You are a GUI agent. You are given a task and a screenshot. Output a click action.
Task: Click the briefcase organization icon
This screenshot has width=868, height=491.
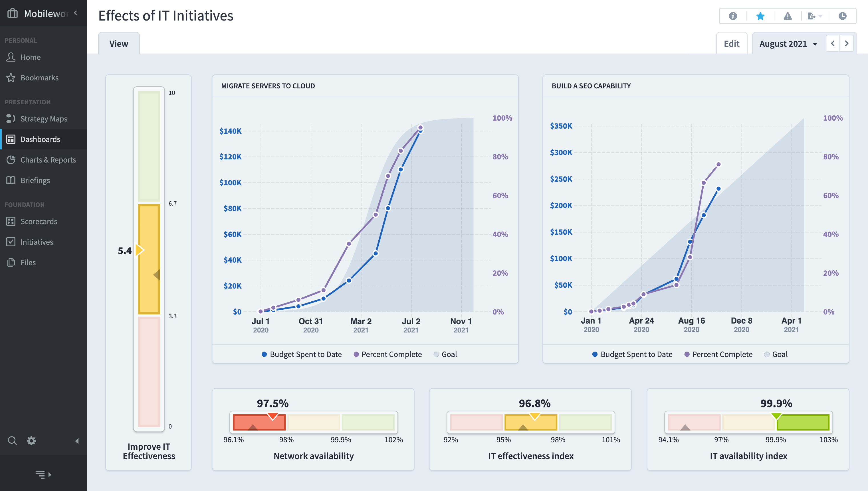[13, 13]
